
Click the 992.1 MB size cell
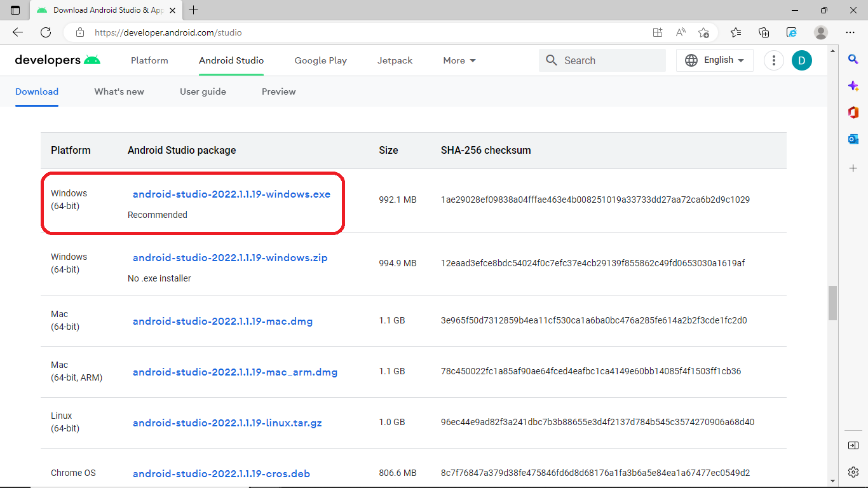(398, 200)
